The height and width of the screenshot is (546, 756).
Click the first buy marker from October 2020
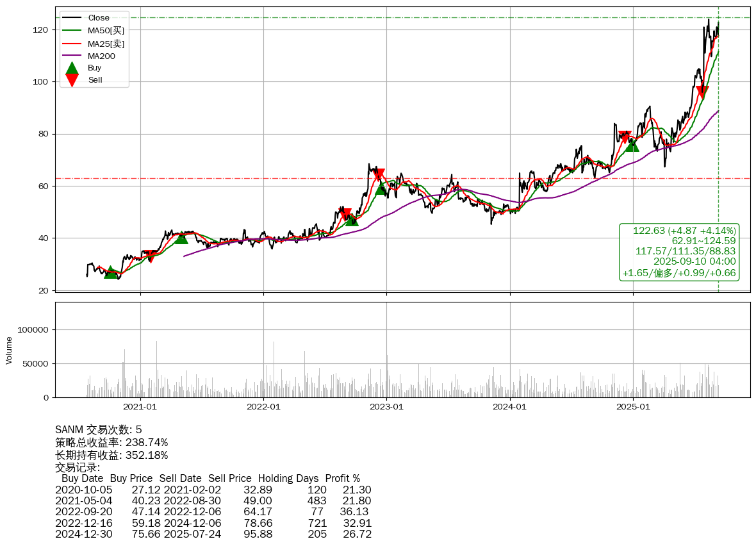tap(111, 272)
